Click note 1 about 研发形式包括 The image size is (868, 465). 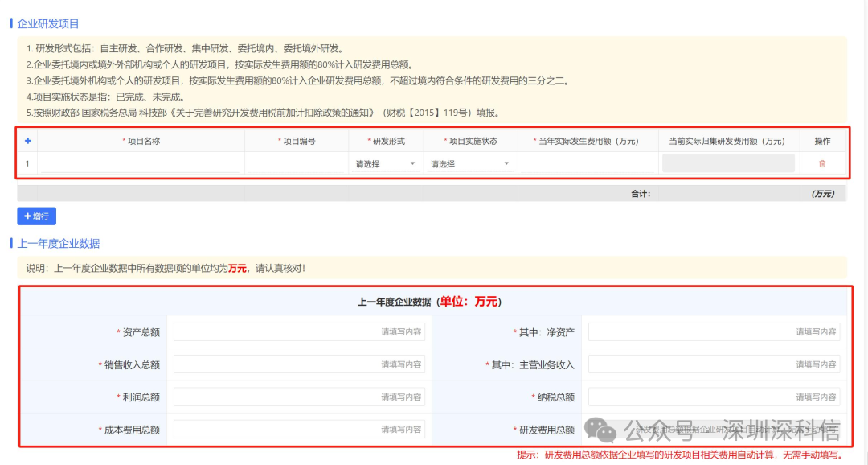[x=186, y=48]
